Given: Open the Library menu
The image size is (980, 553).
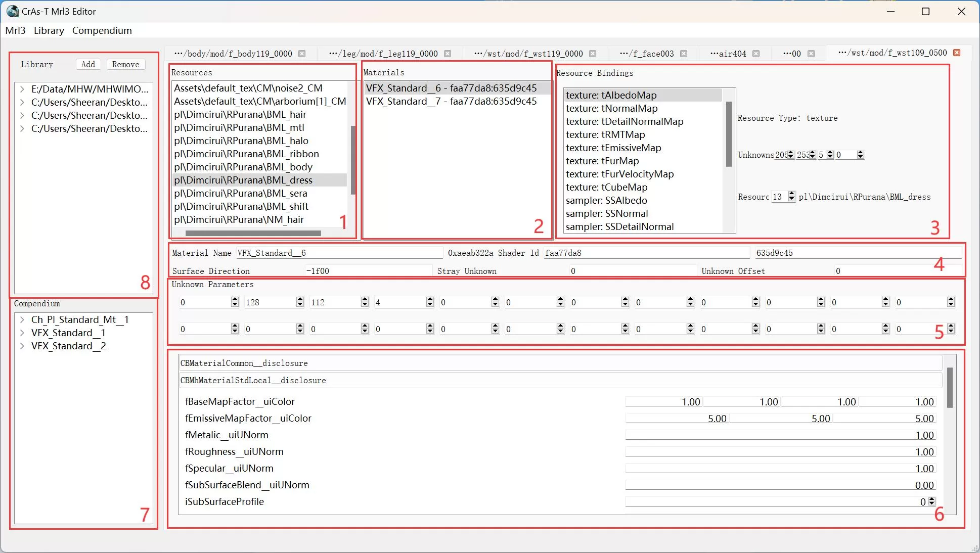Looking at the screenshot, I should [x=49, y=30].
